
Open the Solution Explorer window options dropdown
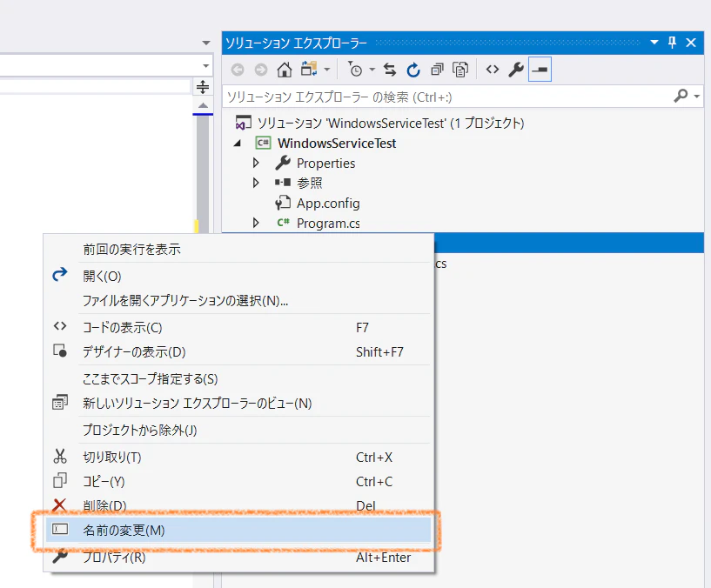(x=654, y=43)
